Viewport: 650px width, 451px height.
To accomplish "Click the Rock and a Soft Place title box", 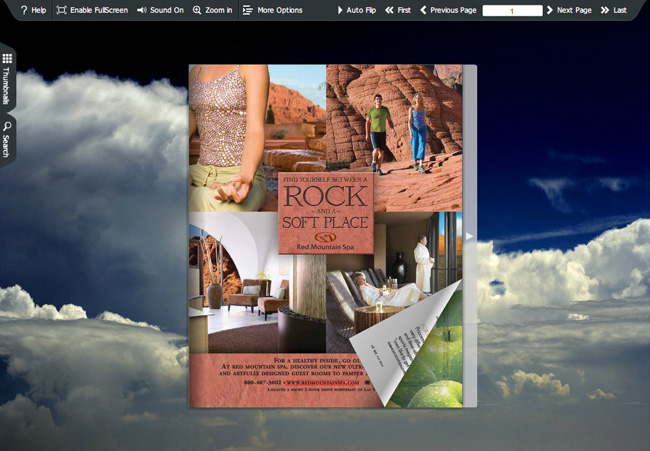I will pos(325,213).
